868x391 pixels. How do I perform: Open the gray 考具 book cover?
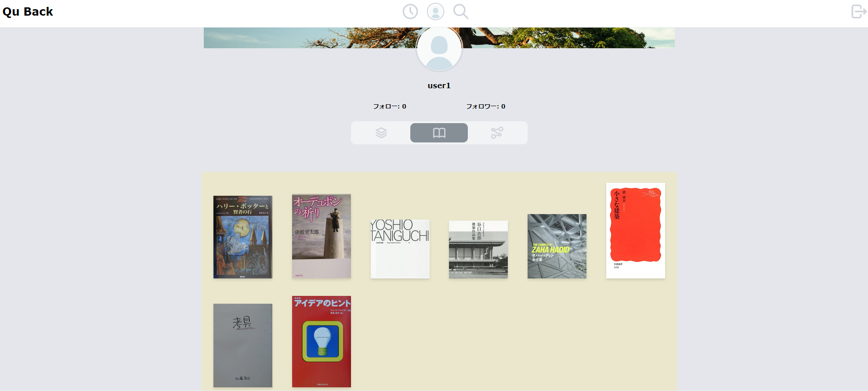tap(242, 346)
